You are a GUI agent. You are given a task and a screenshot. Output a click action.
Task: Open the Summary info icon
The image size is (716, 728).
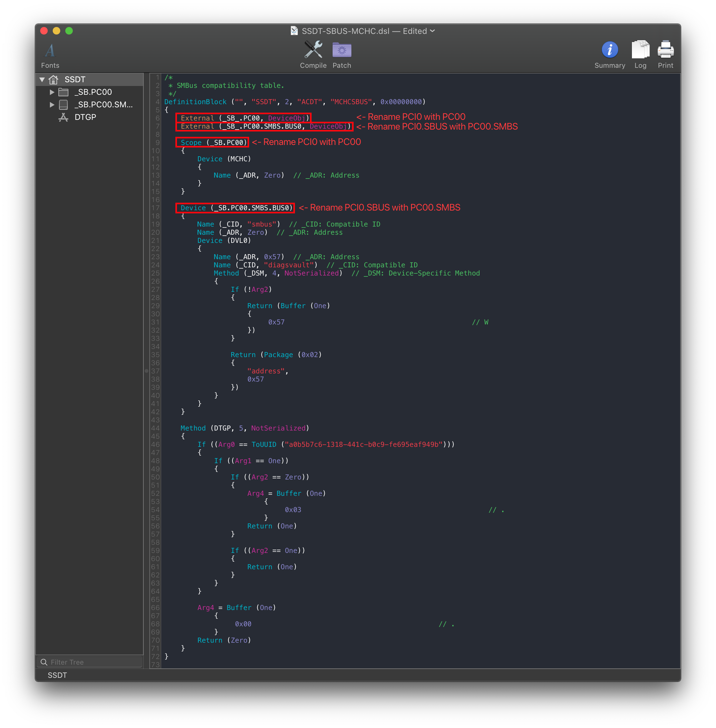click(x=609, y=50)
